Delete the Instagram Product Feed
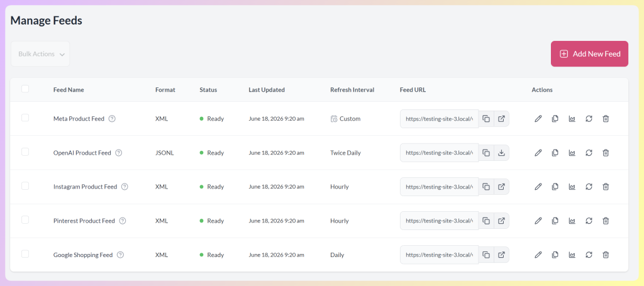The image size is (644, 286). 606,187
